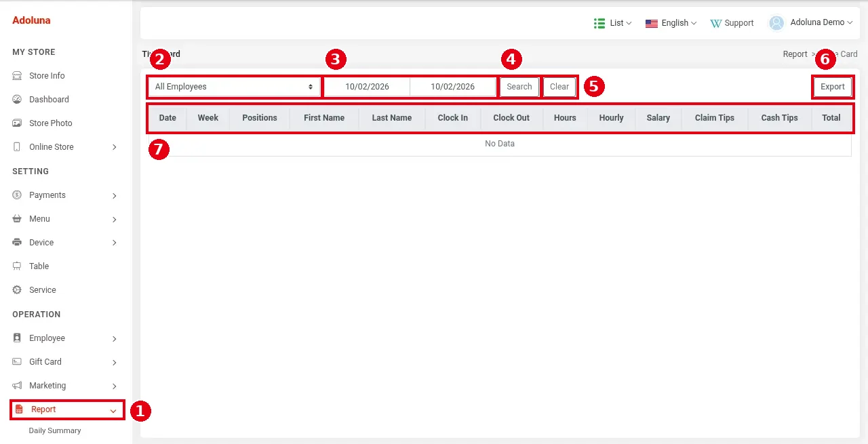Click the Store Photo image icon
The height and width of the screenshot is (444, 868).
click(17, 123)
